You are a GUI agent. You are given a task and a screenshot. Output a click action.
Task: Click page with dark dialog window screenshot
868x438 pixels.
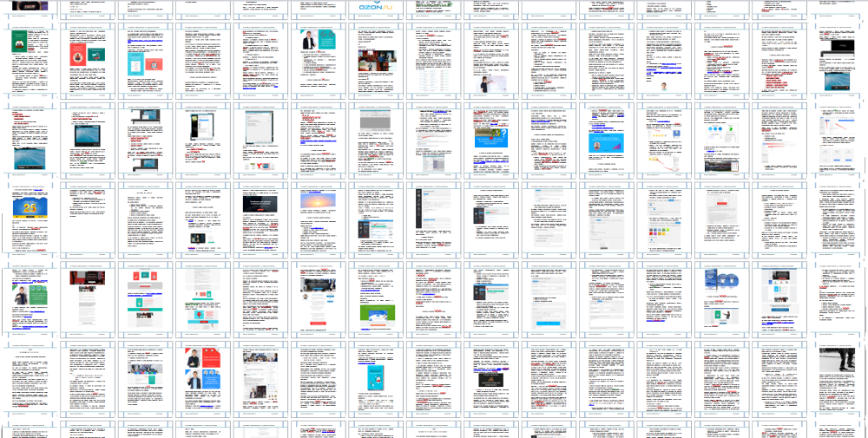coord(202,140)
